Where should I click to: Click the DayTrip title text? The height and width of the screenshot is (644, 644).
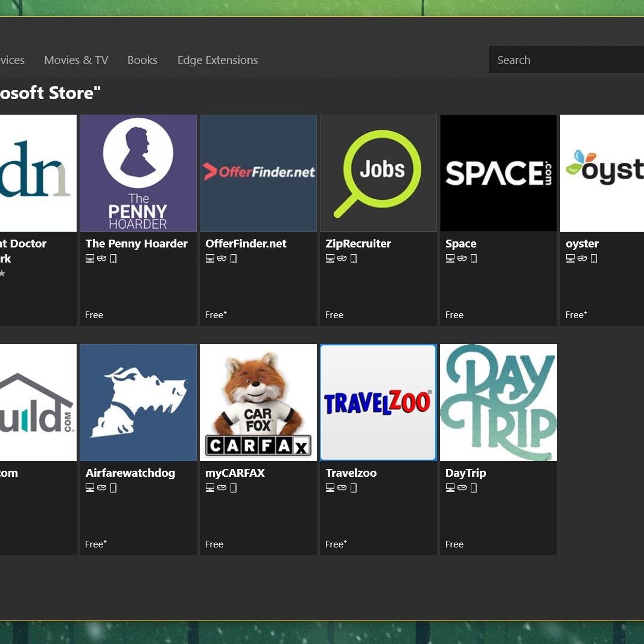tap(466, 473)
